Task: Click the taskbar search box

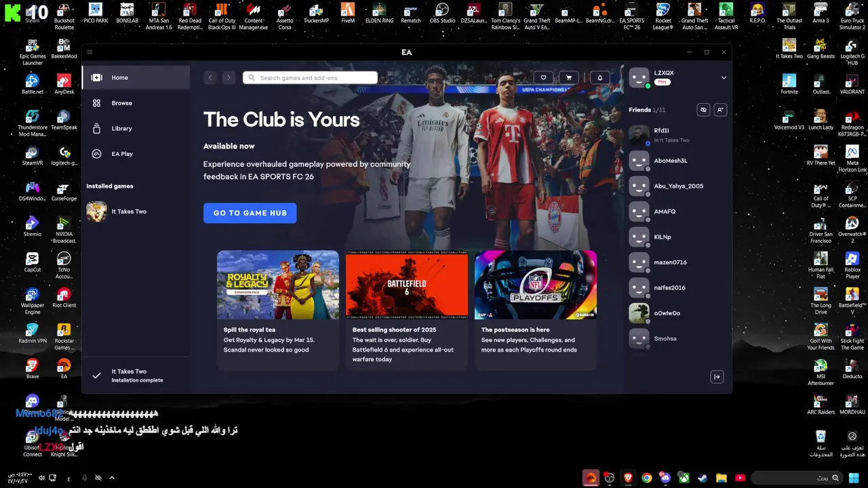Action: [797, 478]
